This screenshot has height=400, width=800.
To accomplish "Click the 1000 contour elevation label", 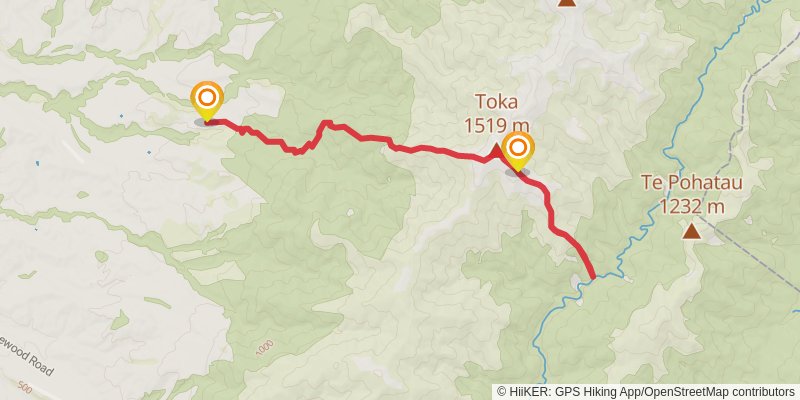I will [265, 348].
